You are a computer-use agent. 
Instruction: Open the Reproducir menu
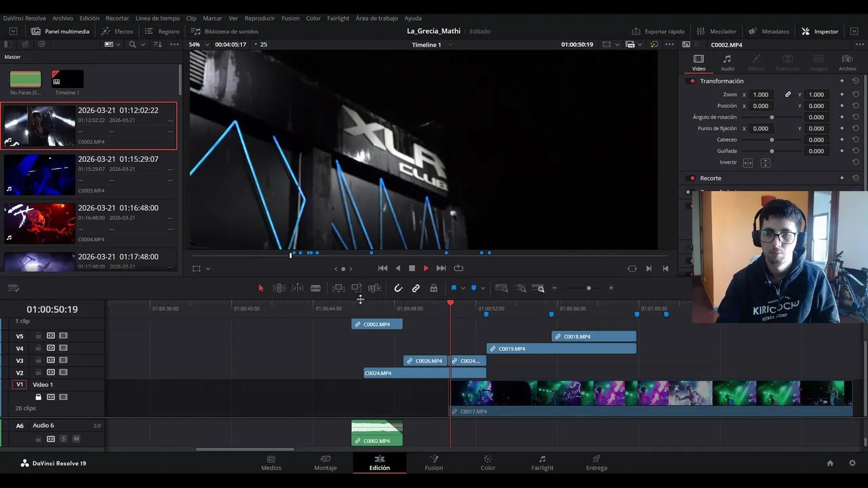260,18
